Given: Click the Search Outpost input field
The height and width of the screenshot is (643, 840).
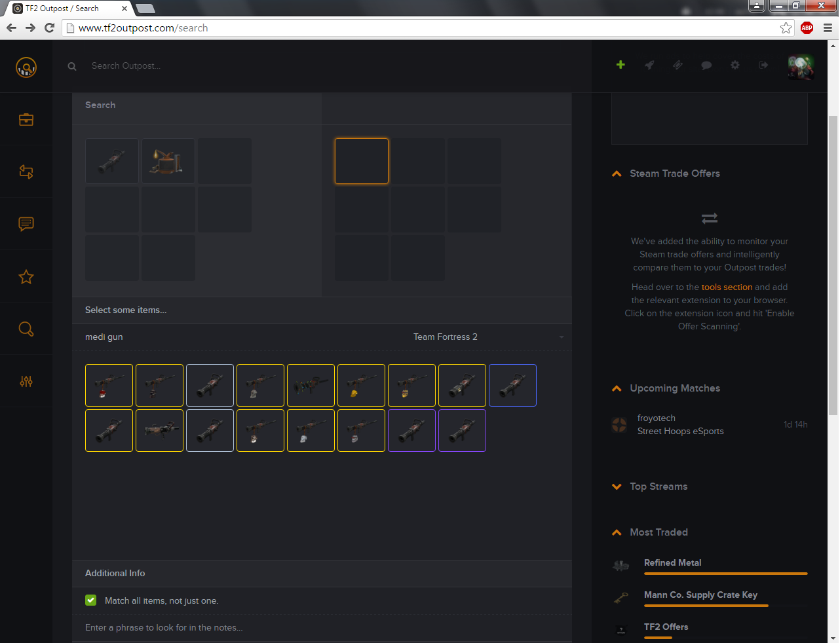Looking at the screenshot, I should coord(328,66).
